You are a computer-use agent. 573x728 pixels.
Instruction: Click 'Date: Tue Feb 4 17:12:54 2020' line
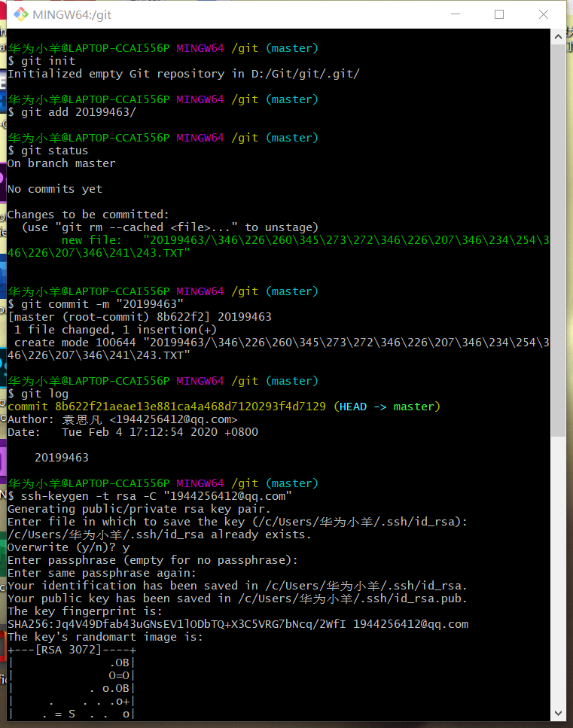pos(133,432)
